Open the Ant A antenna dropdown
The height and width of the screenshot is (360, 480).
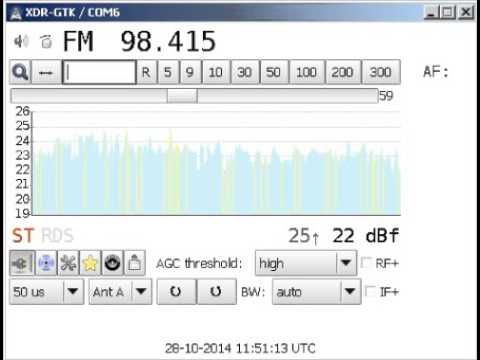120,292
